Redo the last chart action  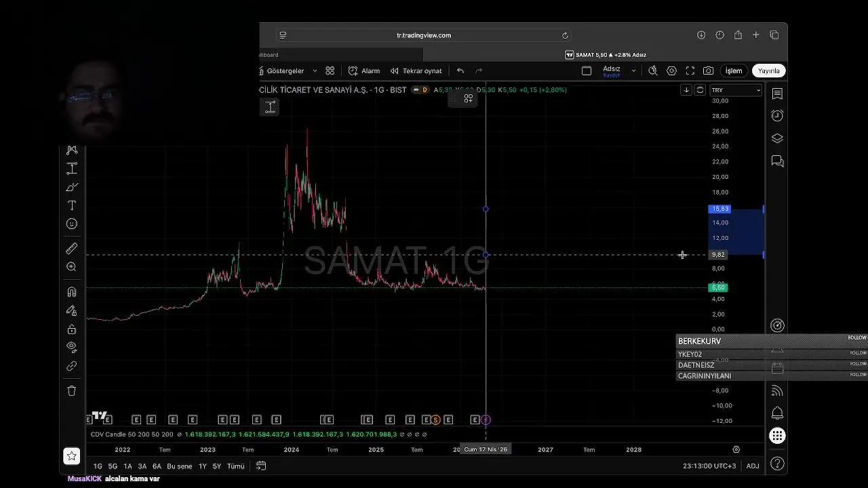(479, 70)
